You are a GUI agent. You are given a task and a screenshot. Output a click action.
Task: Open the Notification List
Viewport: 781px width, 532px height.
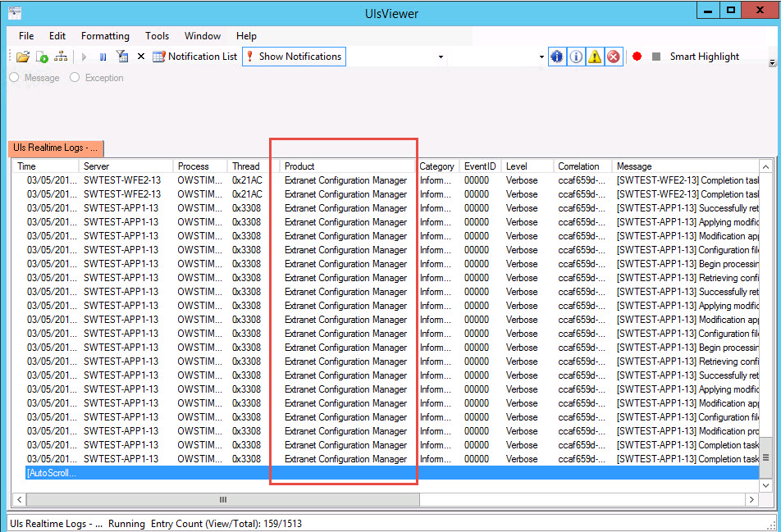point(194,57)
